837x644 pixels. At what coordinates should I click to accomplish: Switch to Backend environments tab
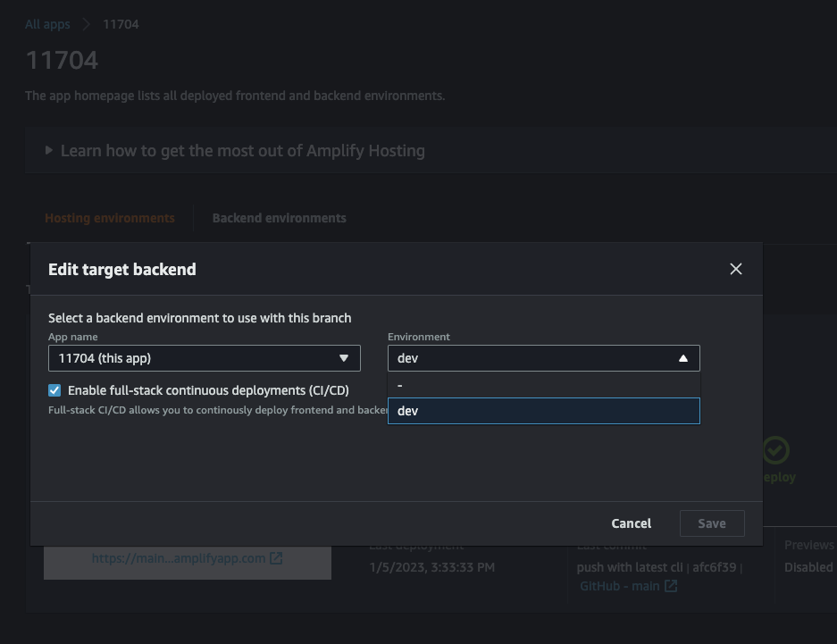coord(279,218)
